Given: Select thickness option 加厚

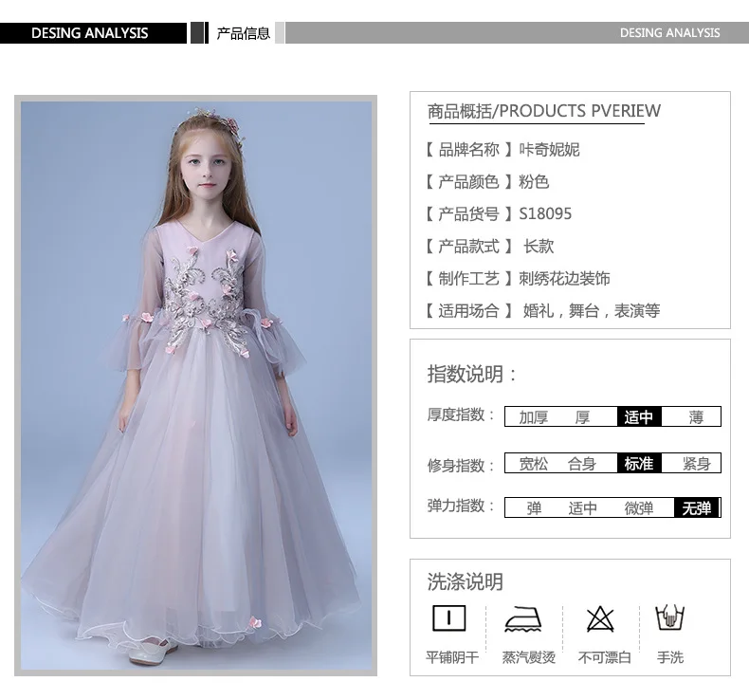Looking at the screenshot, I should tap(533, 417).
